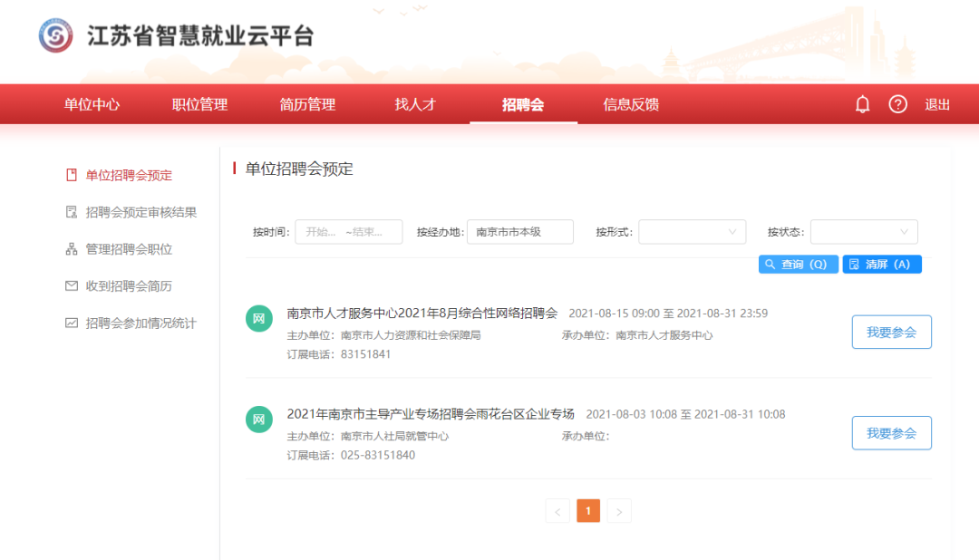Click green 网 icon of 南京市人才服务中心 fair
The width and height of the screenshot is (979, 560).
pos(259,319)
